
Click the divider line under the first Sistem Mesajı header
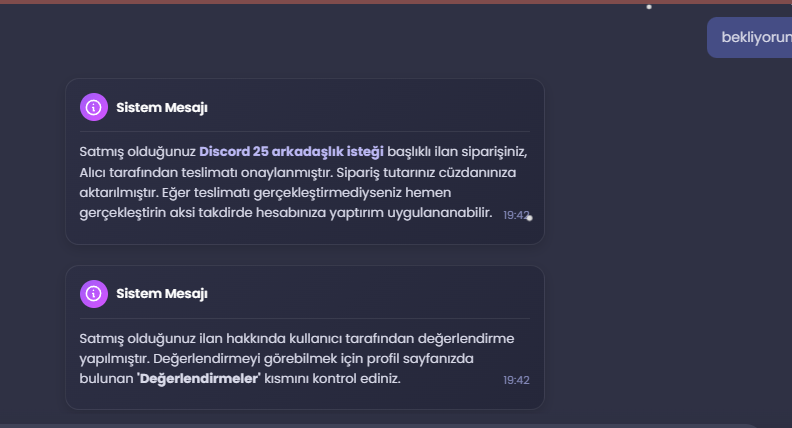click(305, 131)
